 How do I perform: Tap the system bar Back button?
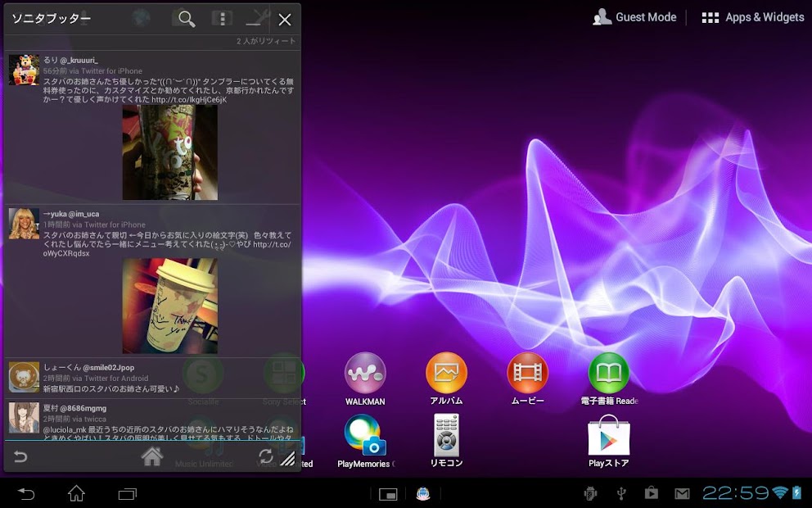[26, 494]
